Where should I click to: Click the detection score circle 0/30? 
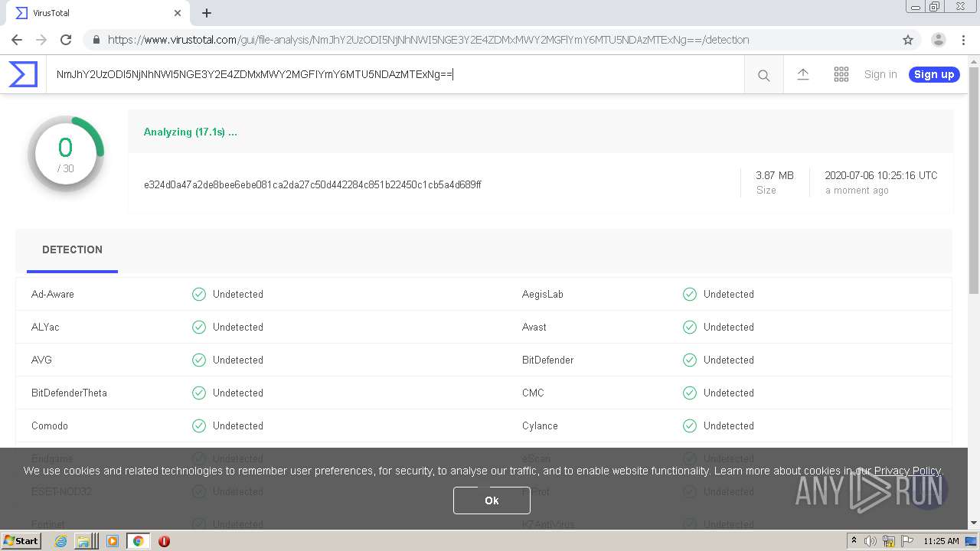tap(66, 154)
